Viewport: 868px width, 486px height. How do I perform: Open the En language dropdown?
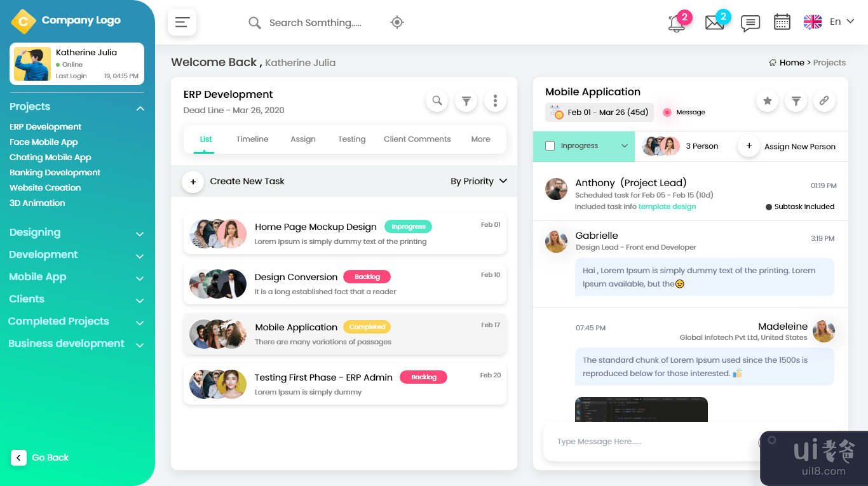(841, 22)
